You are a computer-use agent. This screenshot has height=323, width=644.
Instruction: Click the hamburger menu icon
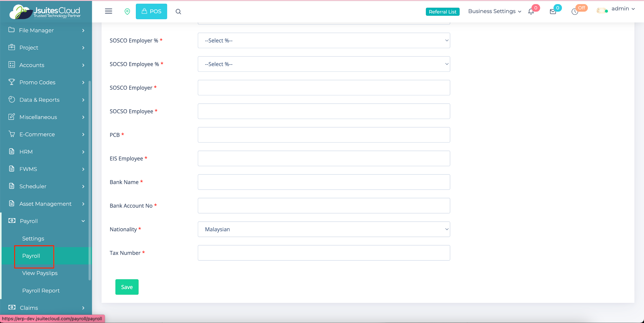(108, 11)
